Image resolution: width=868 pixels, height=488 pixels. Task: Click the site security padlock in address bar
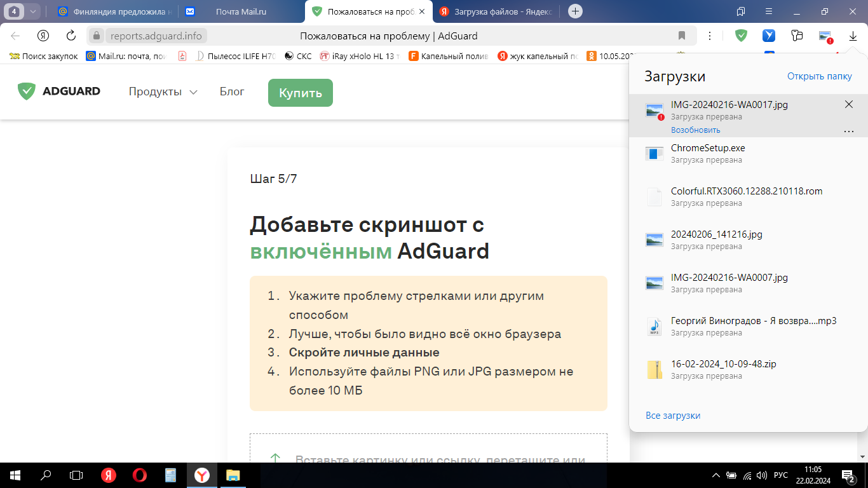click(95, 36)
